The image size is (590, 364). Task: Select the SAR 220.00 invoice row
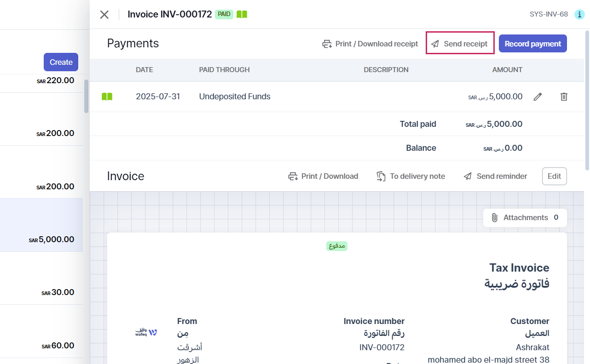(x=41, y=81)
